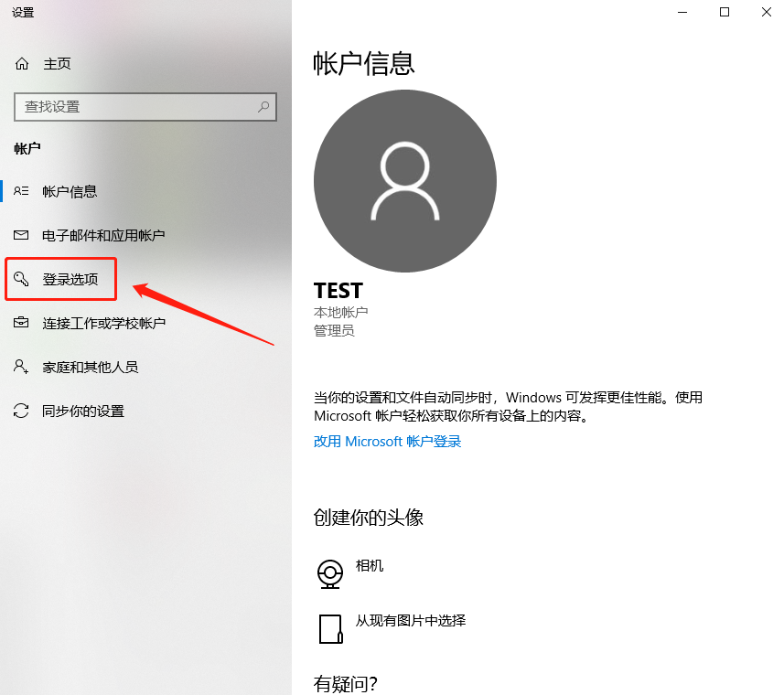
Task: Select the 相机 option for avatar
Action: click(x=370, y=565)
